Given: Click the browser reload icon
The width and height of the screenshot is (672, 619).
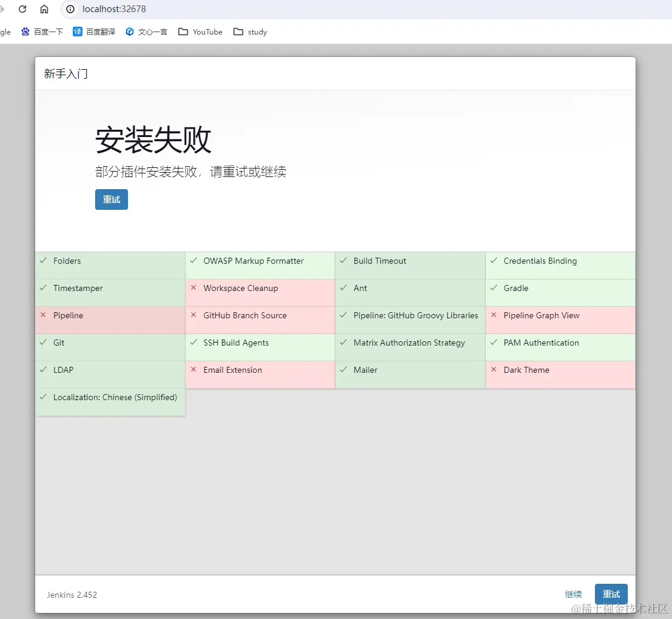Looking at the screenshot, I should (x=22, y=9).
